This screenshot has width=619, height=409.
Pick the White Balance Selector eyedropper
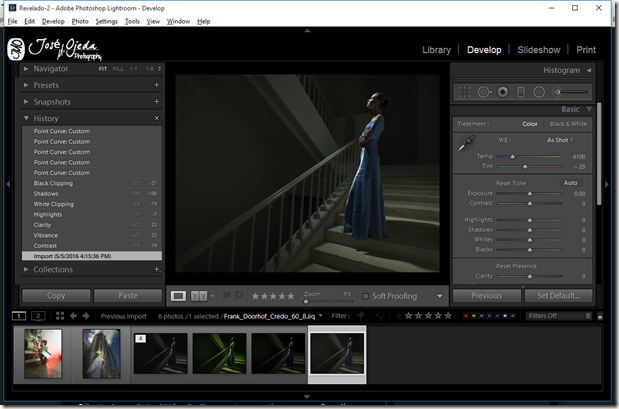pyautogui.click(x=466, y=143)
